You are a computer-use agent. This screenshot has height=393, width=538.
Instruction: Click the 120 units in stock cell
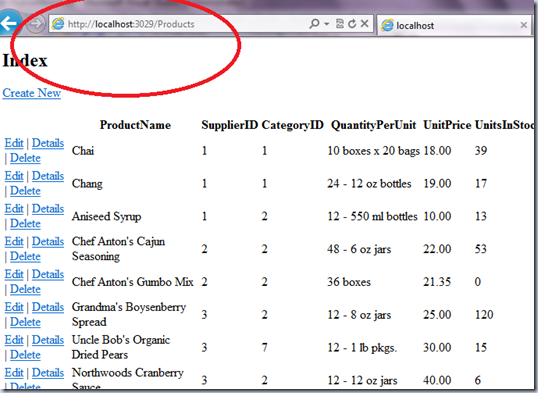pos(484,315)
